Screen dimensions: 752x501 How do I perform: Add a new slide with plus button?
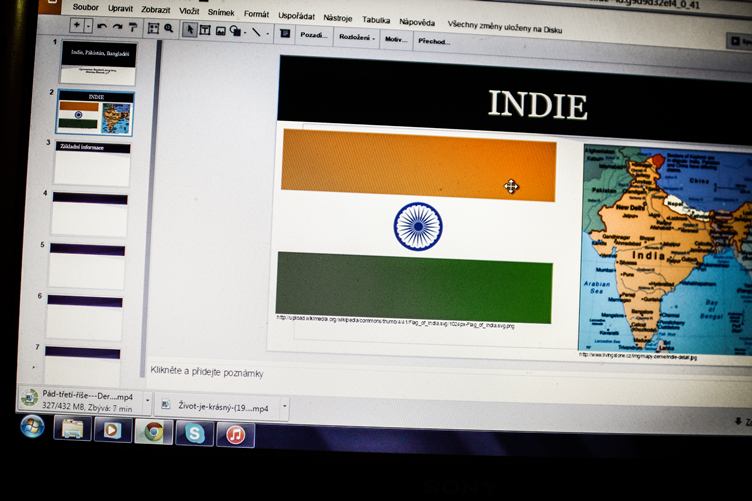[77, 25]
